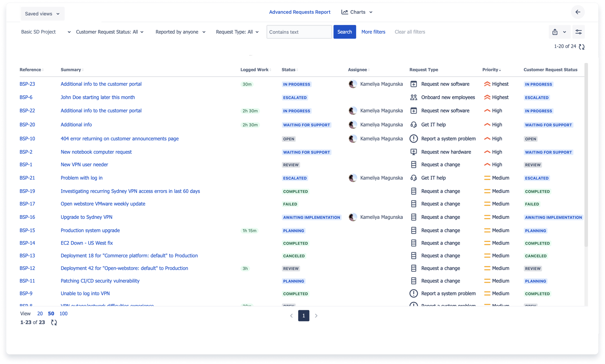Viewport: 605px width, 364px height.
Task: Click the refresh icon near result count
Action: click(x=582, y=47)
